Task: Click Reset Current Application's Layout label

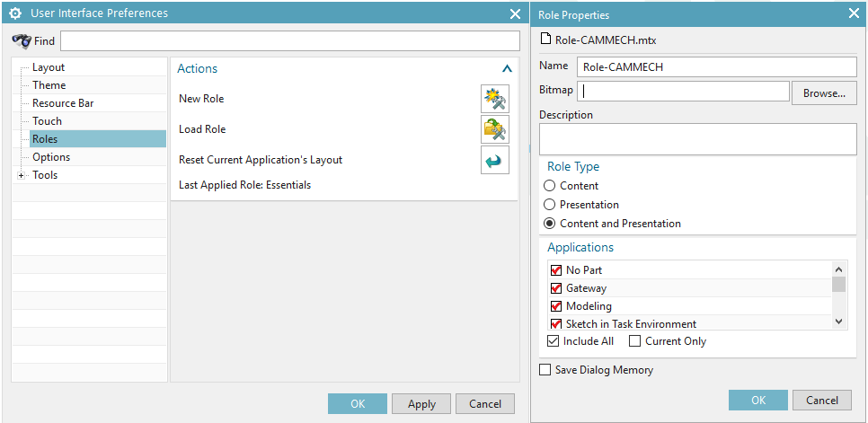Action: [x=261, y=160]
